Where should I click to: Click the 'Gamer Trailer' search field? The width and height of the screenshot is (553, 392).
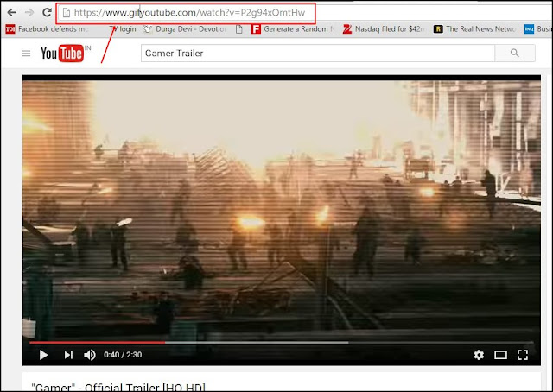point(318,54)
